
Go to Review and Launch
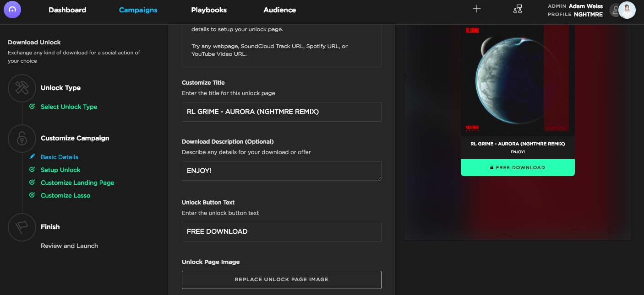coord(69,246)
